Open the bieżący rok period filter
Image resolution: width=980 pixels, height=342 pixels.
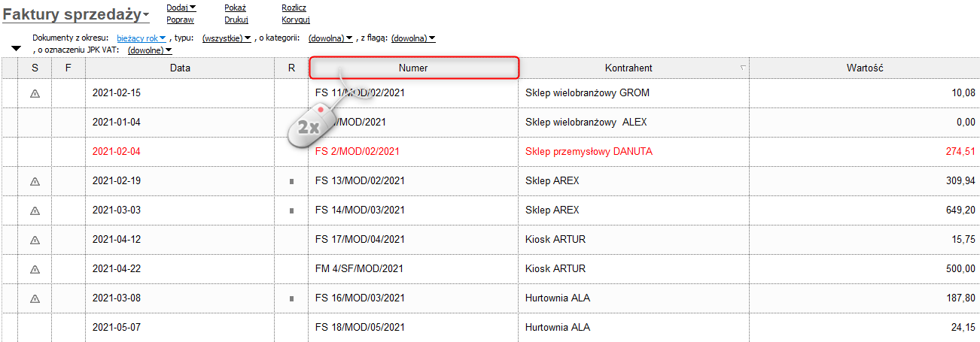tap(142, 38)
